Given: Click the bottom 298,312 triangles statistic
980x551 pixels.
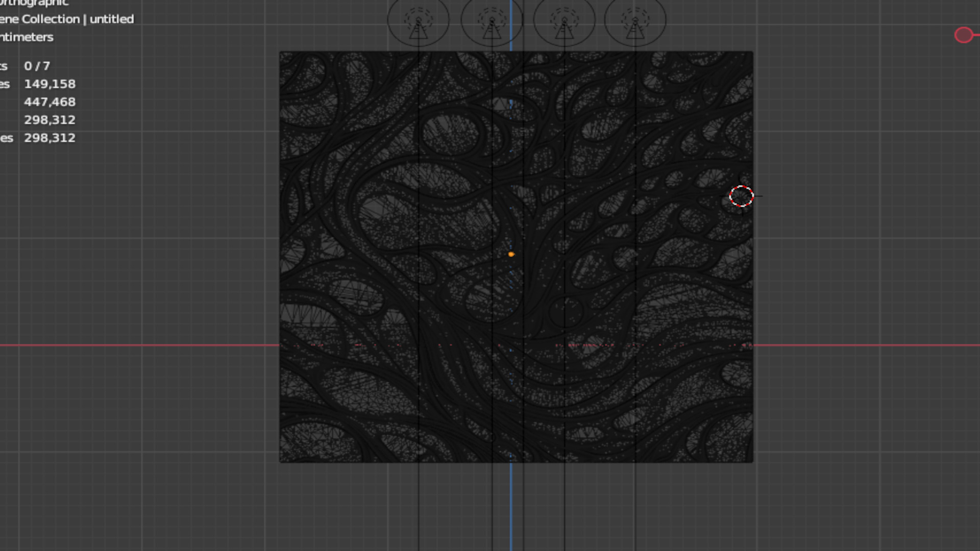Looking at the screenshot, I should (x=50, y=138).
